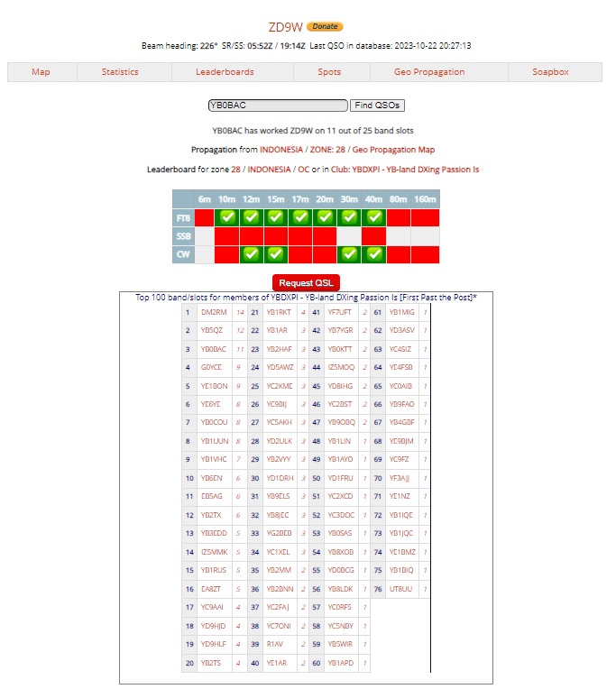
Task: Click the callsign search input field
Action: click(277, 106)
